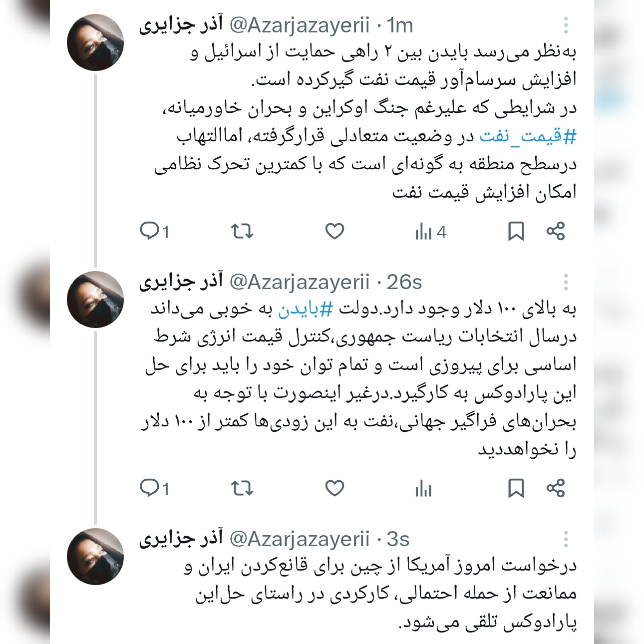Open more options on the 26s tweet
Image resolution: width=644 pixels, height=644 pixels.
coord(566,282)
